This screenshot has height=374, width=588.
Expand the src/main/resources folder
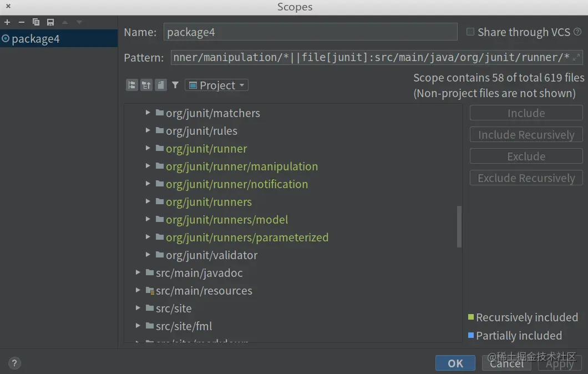click(138, 290)
